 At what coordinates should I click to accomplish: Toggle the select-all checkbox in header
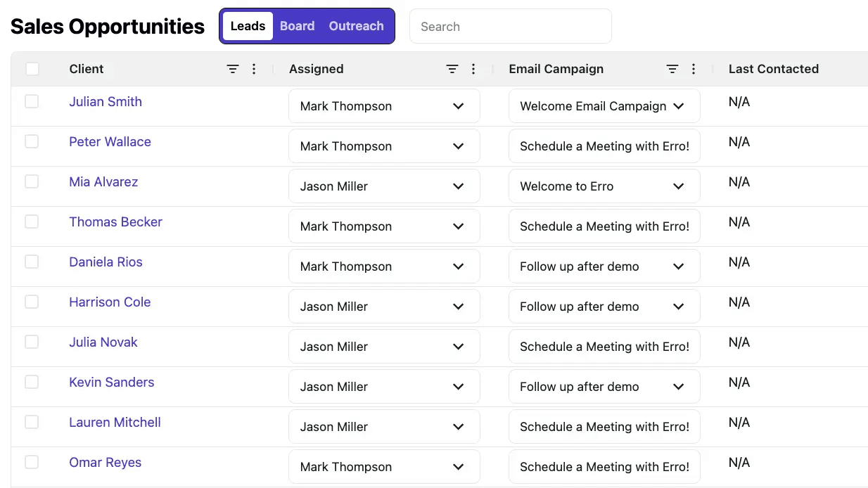coord(32,69)
